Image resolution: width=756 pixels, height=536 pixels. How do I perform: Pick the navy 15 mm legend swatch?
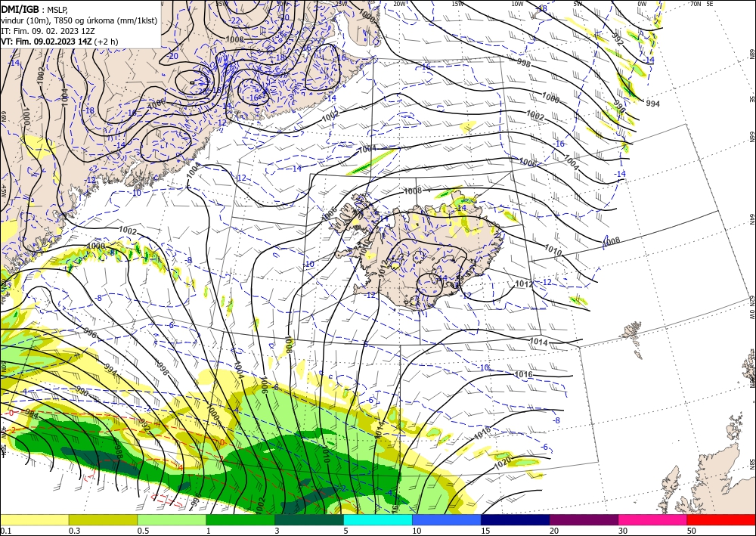(516, 519)
